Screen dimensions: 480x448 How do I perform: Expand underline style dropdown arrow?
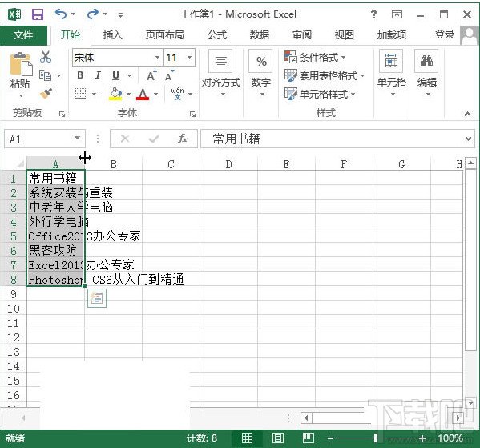point(130,75)
